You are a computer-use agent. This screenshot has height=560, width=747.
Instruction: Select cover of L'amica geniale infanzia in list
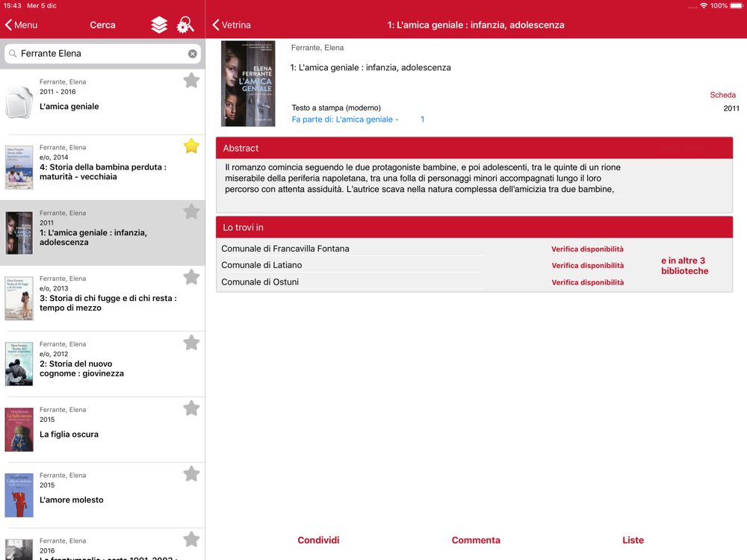(x=19, y=233)
